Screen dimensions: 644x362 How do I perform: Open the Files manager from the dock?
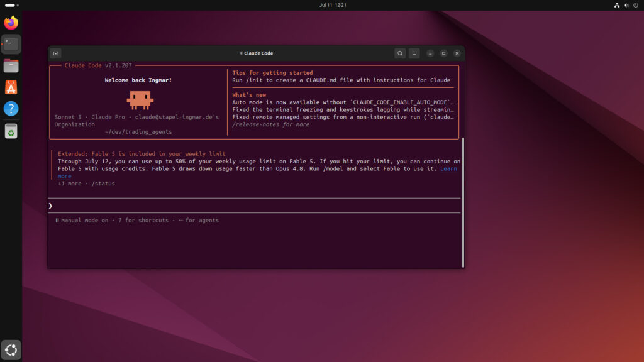coord(11,65)
